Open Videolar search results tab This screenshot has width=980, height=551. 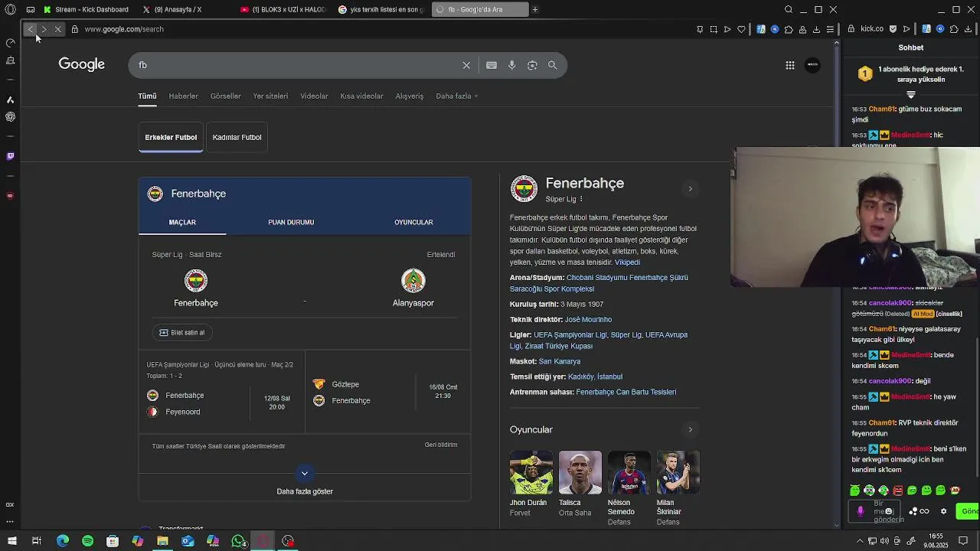314,96
